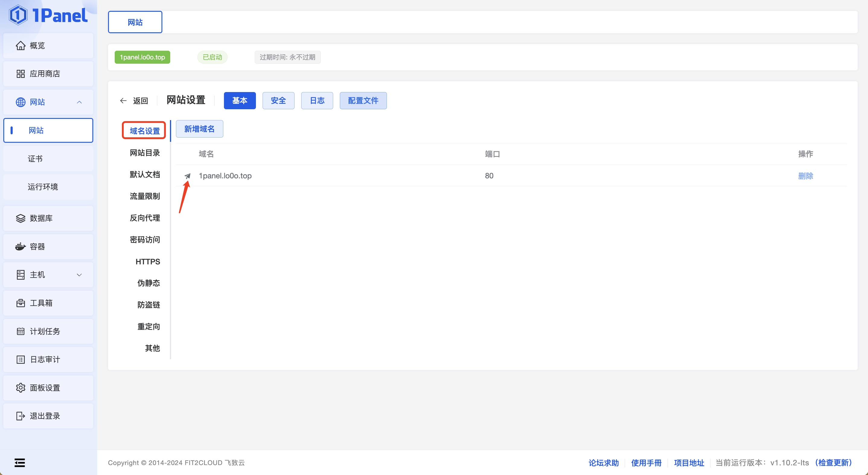
Task: Click the port value 80
Action: pos(489,176)
